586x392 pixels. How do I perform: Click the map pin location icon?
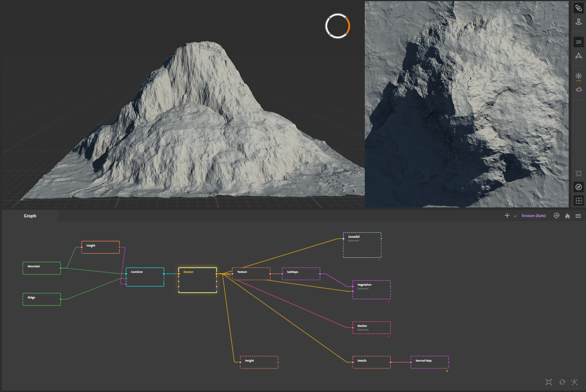pyautogui.click(x=578, y=22)
